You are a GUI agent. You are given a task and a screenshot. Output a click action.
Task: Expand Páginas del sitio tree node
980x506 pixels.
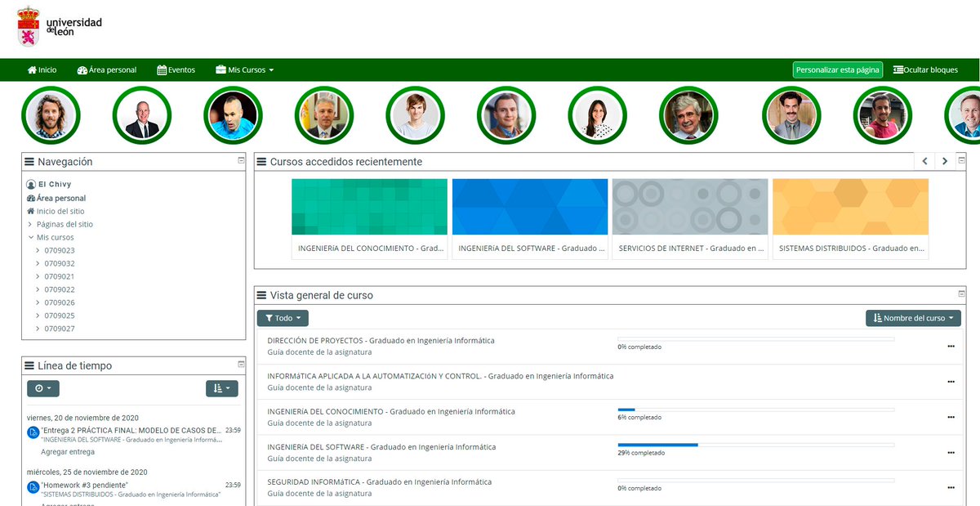pyautogui.click(x=30, y=224)
